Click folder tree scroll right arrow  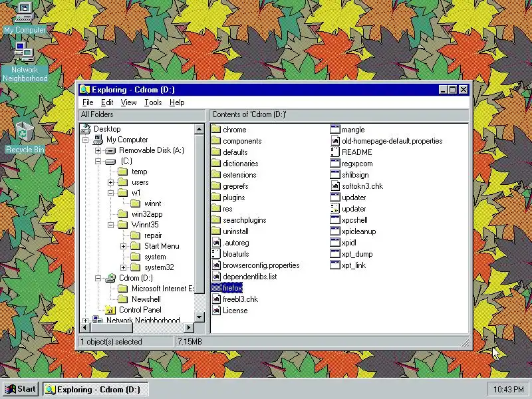189,328
